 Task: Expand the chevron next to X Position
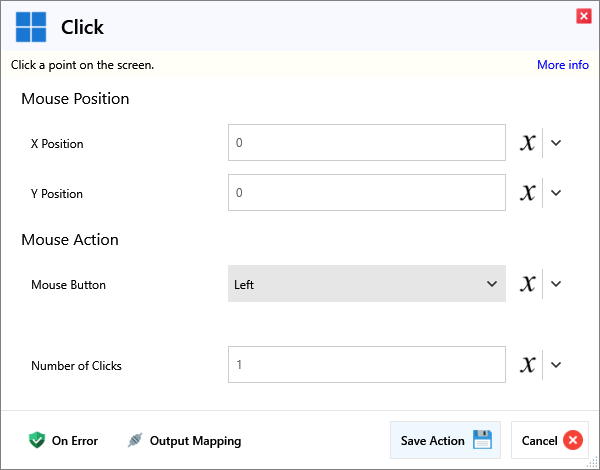pyautogui.click(x=557, y=143)
